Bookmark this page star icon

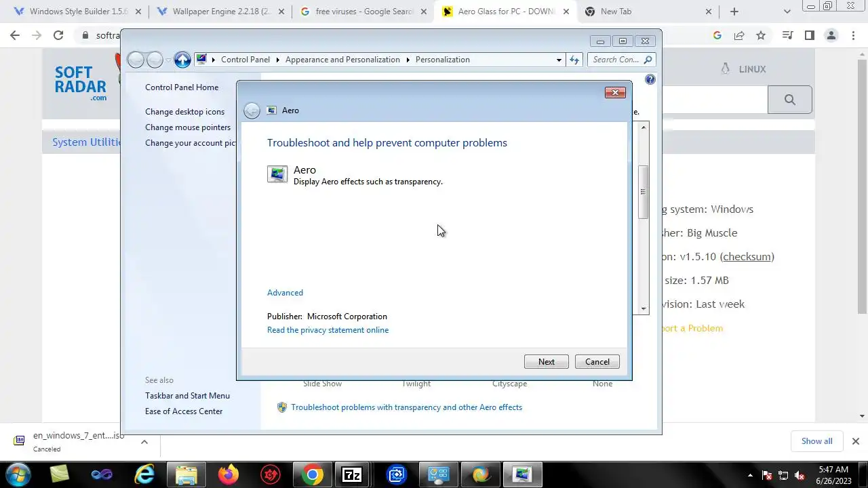tap(761, 35)
